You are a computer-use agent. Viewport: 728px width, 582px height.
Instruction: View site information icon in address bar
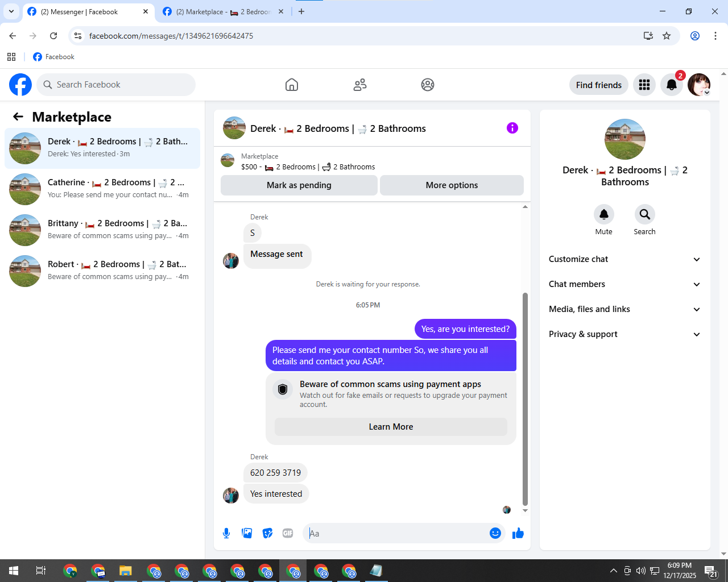[78, 36]
